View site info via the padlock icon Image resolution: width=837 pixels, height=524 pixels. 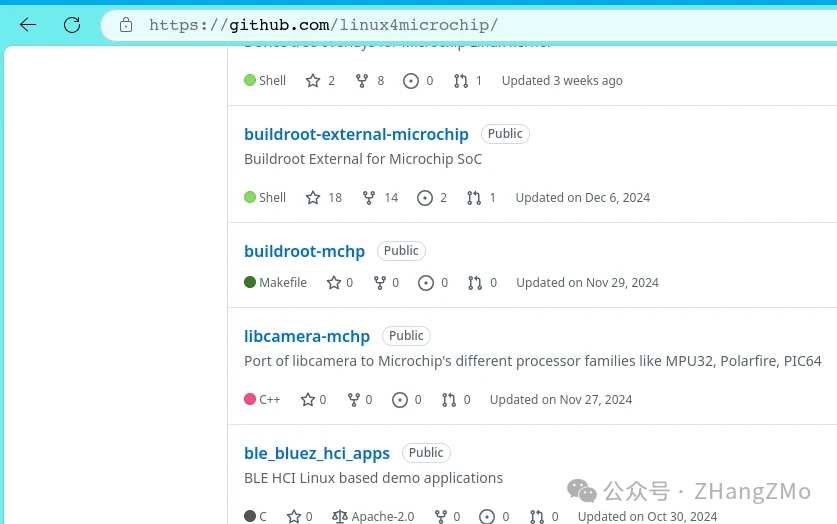126,25
